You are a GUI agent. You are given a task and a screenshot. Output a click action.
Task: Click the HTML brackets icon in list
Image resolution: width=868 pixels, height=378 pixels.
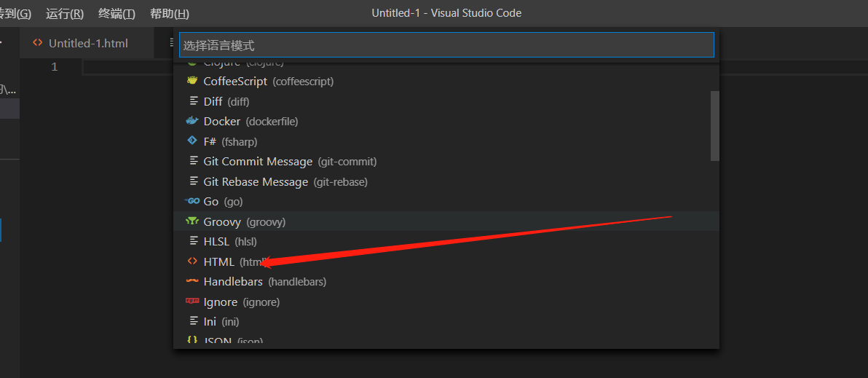[192, 261]
